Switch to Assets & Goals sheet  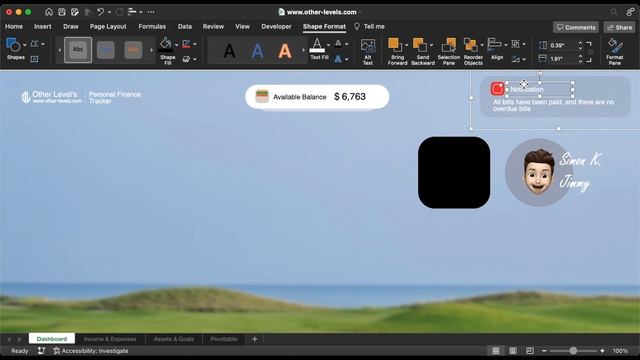(174, 339)
